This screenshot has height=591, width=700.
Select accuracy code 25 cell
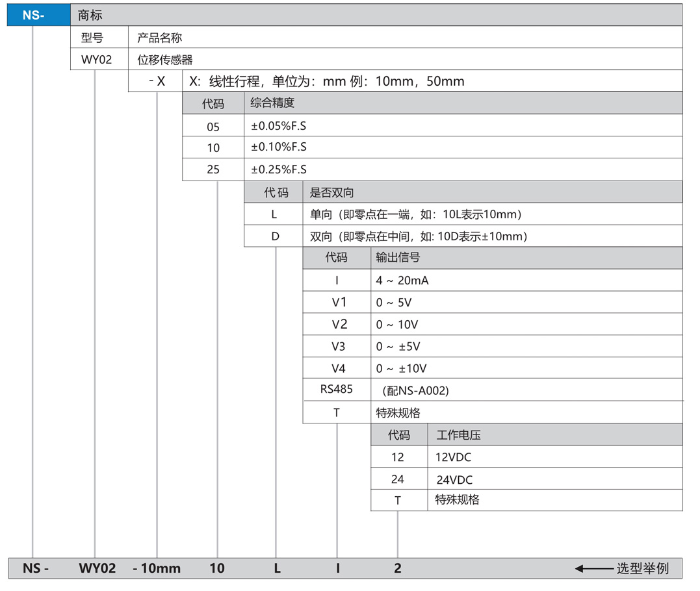point(213,170)
